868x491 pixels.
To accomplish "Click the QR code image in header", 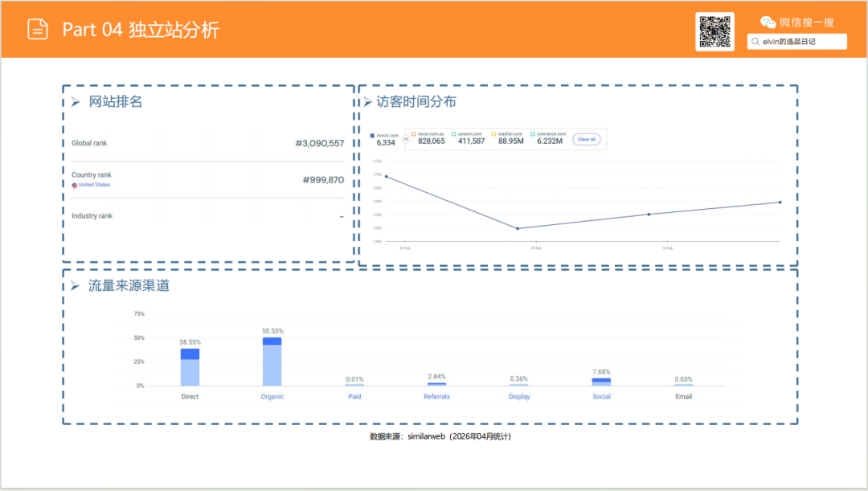I will [x=714, y=31].
